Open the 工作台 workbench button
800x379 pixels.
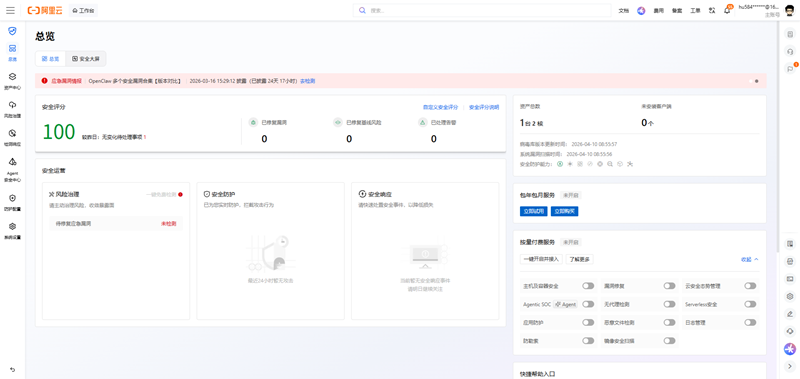point(83,10)
